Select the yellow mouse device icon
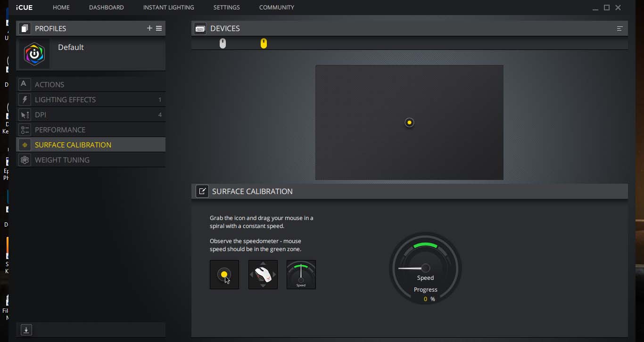This screenshot has width=644, height=342. 264,43
